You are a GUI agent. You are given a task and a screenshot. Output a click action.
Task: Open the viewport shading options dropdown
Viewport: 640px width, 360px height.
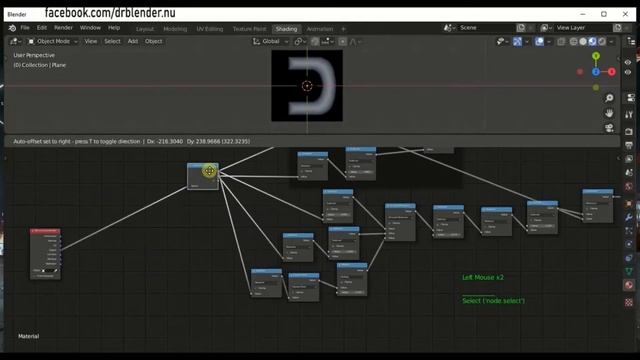(x=611, y=41)
